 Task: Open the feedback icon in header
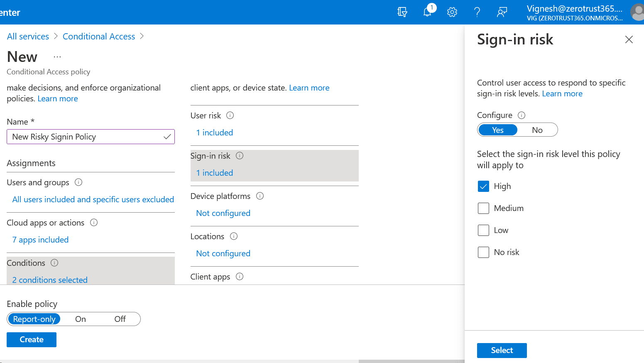pyautogui.click(x=502, y=12)
